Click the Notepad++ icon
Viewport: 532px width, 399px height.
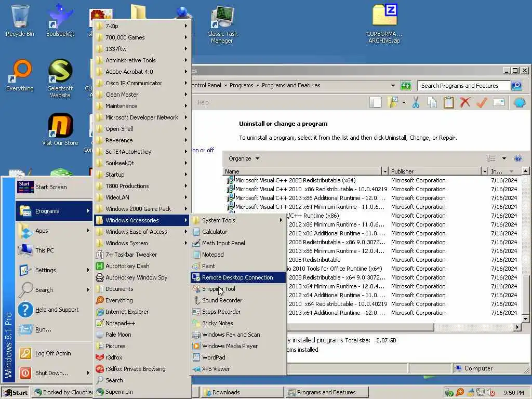99,323
